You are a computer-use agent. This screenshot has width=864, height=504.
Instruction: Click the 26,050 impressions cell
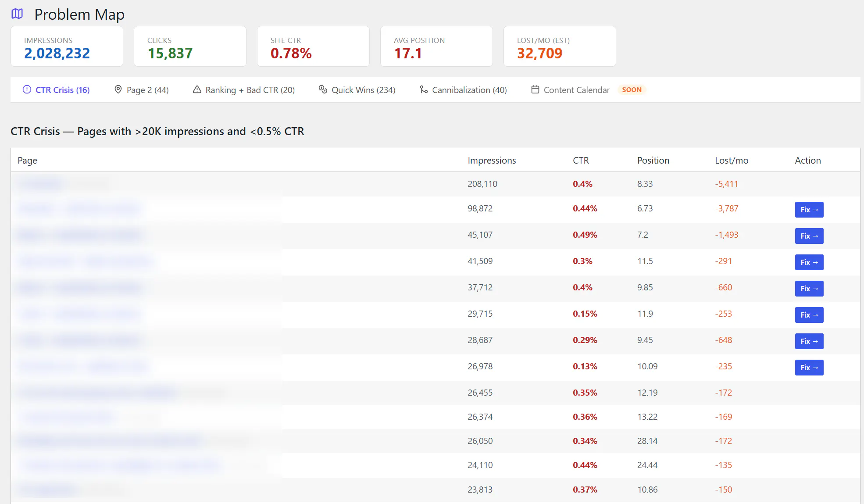click(480, 441)
